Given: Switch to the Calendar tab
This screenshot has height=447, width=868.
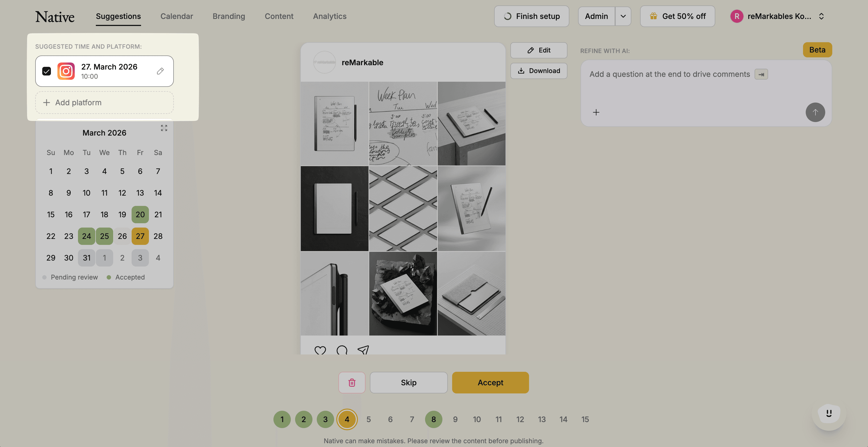Looking at the screenshot, I should pos(177,16).
